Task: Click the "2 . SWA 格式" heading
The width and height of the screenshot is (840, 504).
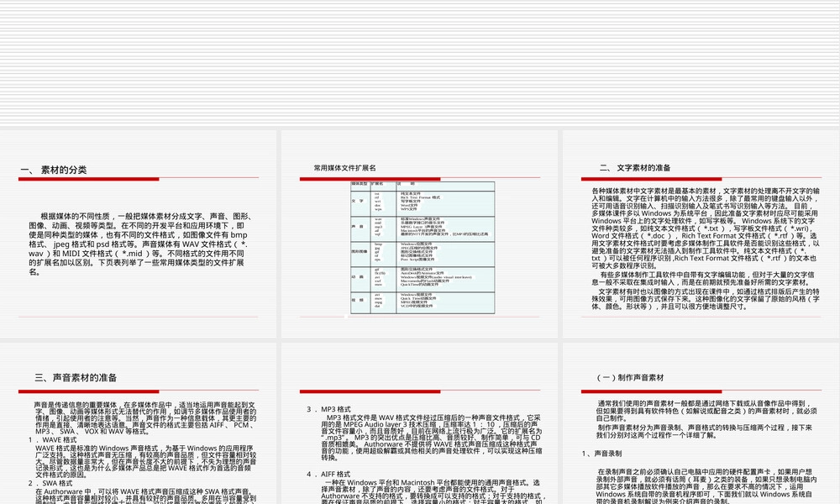Action: [50, 483]
